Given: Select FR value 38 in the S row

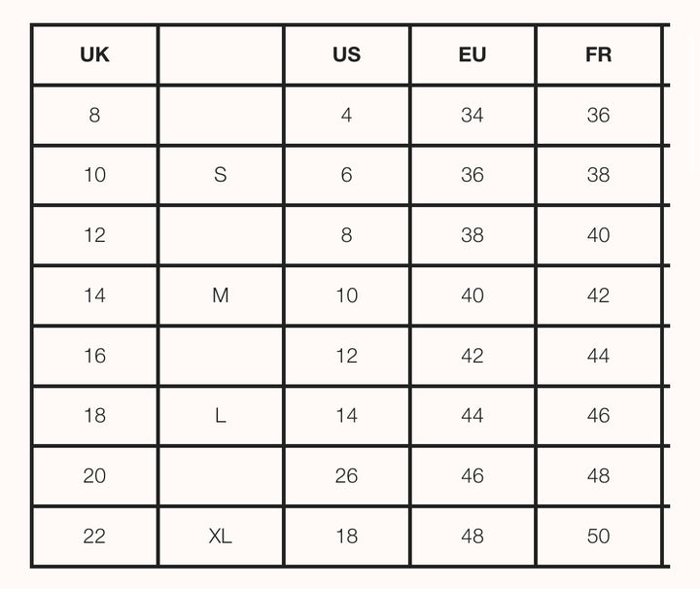Looking at the screenshot, I should click(x=598, y=175).
